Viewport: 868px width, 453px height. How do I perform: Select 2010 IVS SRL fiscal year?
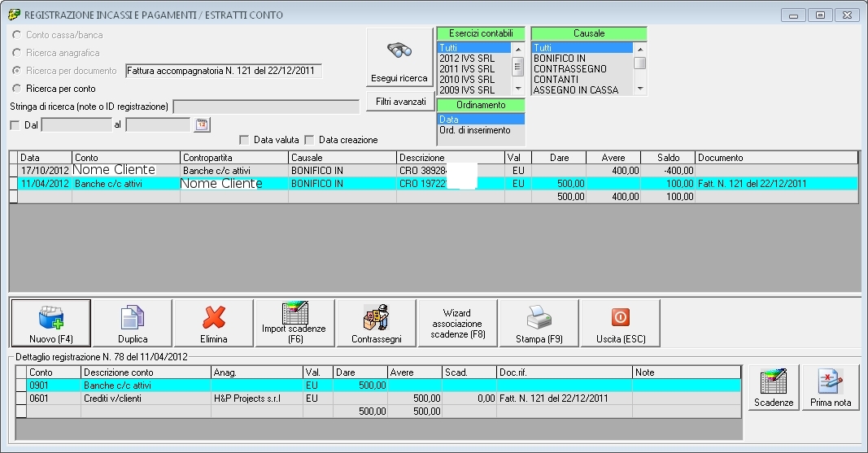click(473, 80)
